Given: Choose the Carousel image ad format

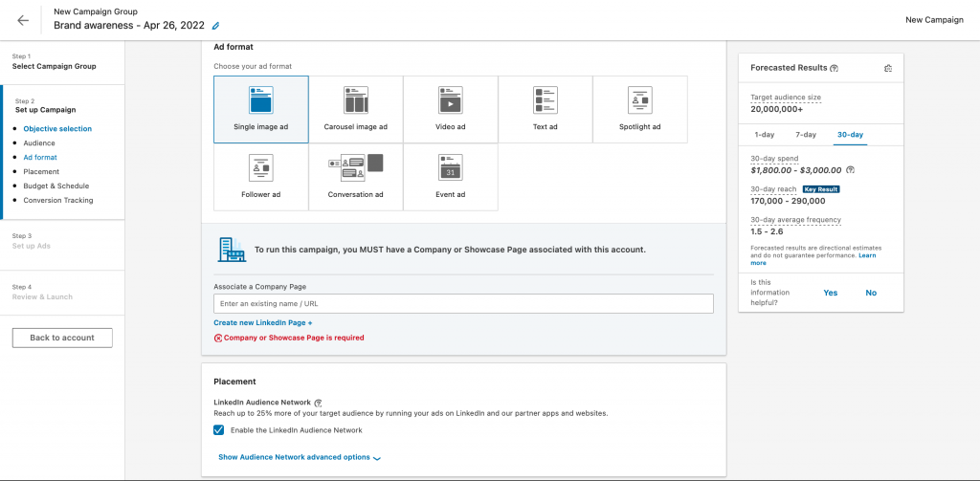Looking at the screenshot, I should click(x=356, y=109).
